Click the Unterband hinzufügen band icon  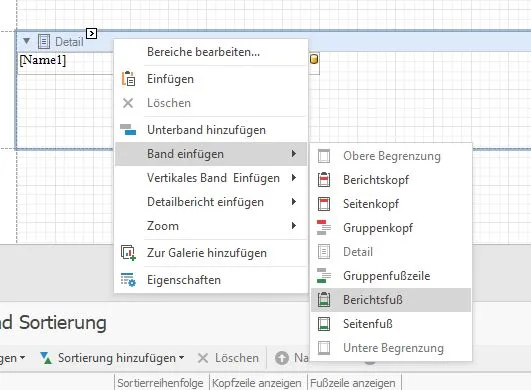tap(128, 130)
